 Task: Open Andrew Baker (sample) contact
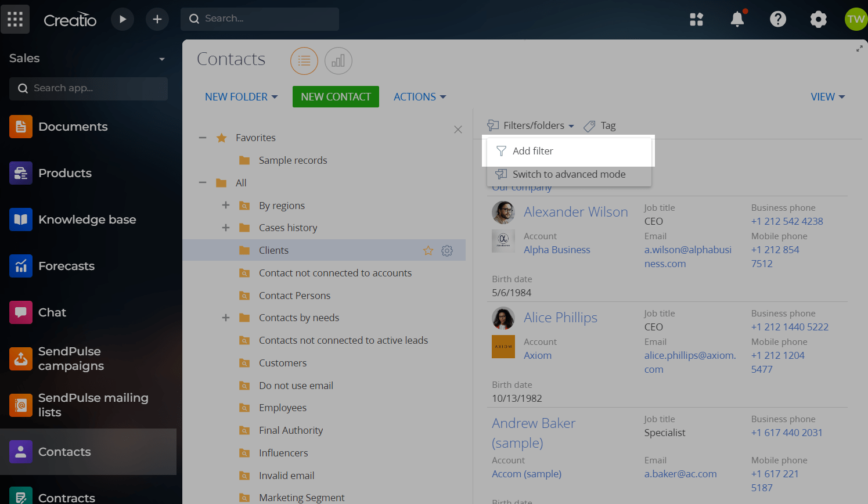534,433
